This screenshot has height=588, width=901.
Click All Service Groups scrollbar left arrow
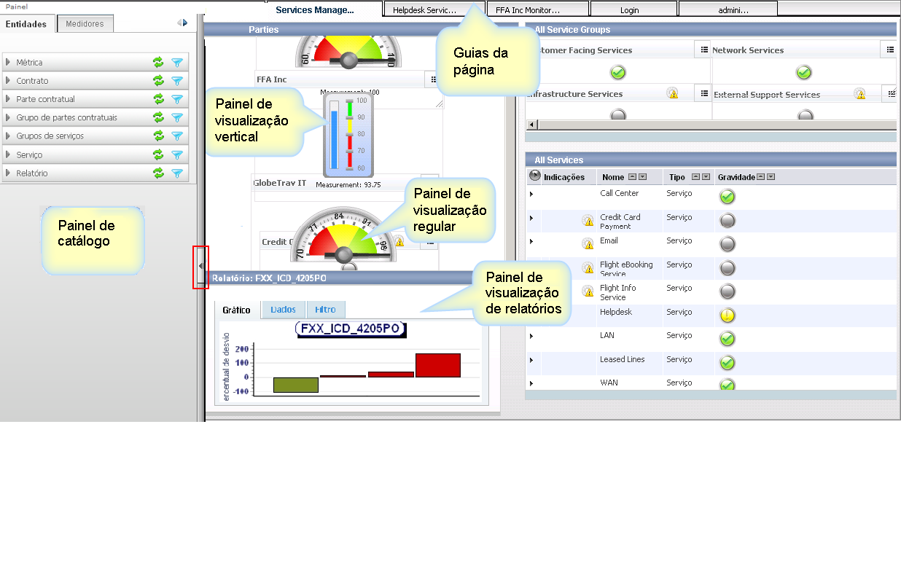(x=531, y=125)
